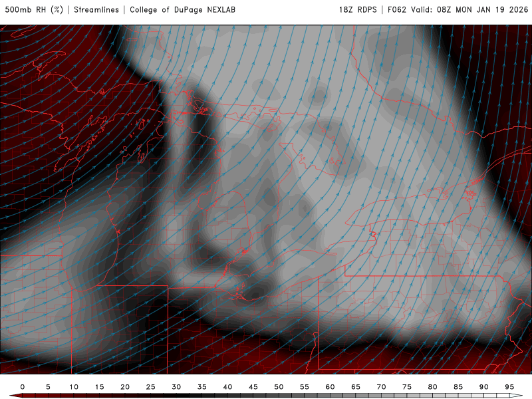The image size is (532, 399).
Task: Click the colorbar label "25"
Action: [x=151, y=387]
